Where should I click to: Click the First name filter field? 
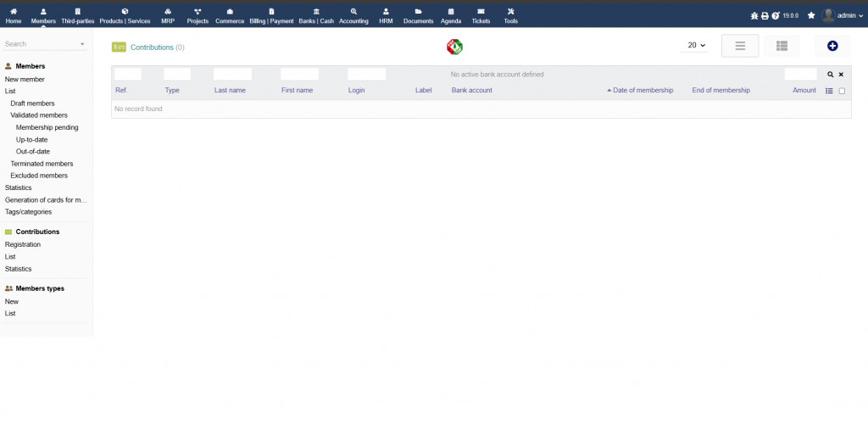click(299, 75)
